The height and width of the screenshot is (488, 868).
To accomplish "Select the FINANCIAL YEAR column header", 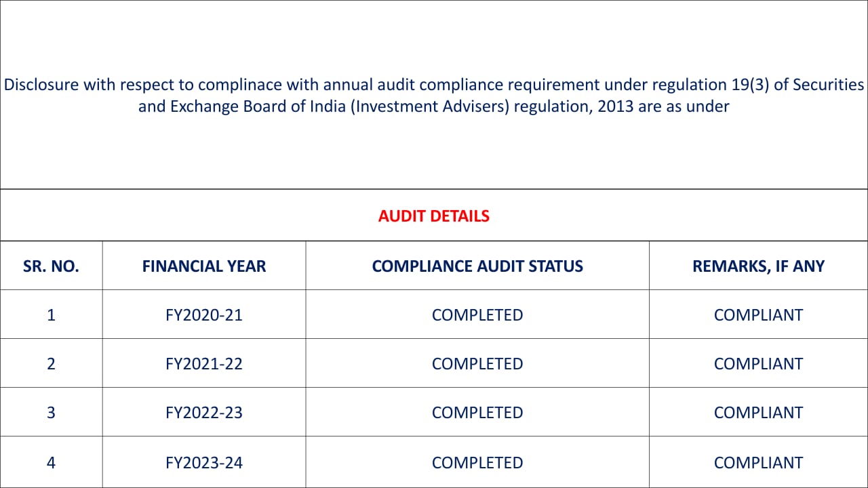I will tap(204, 266).
